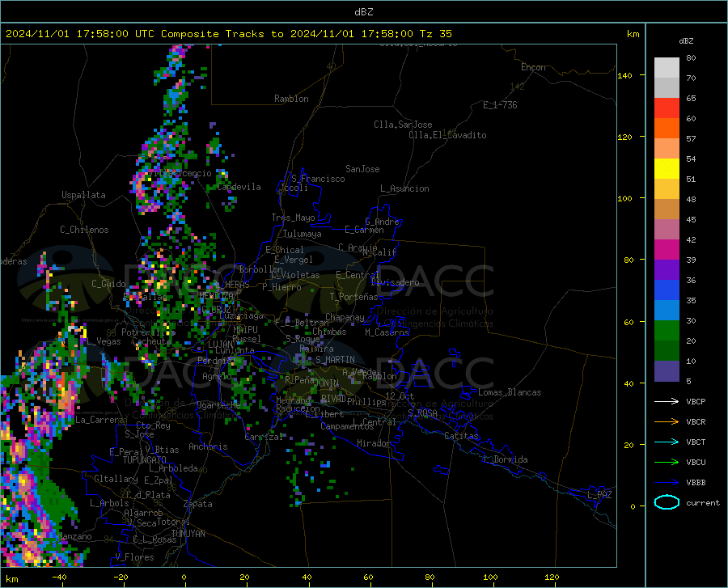Select the dark green 10-20 dBZ swatch

pos(667,351)
